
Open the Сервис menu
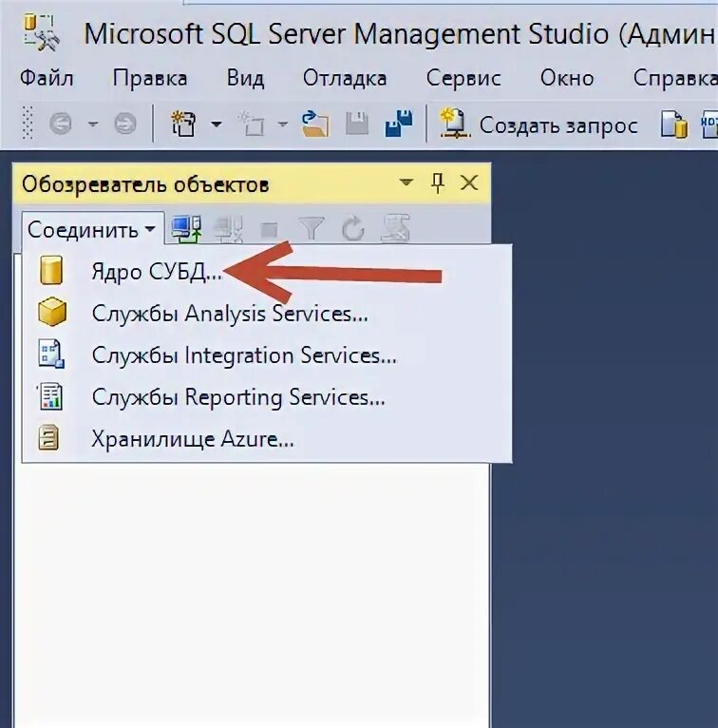463,78
